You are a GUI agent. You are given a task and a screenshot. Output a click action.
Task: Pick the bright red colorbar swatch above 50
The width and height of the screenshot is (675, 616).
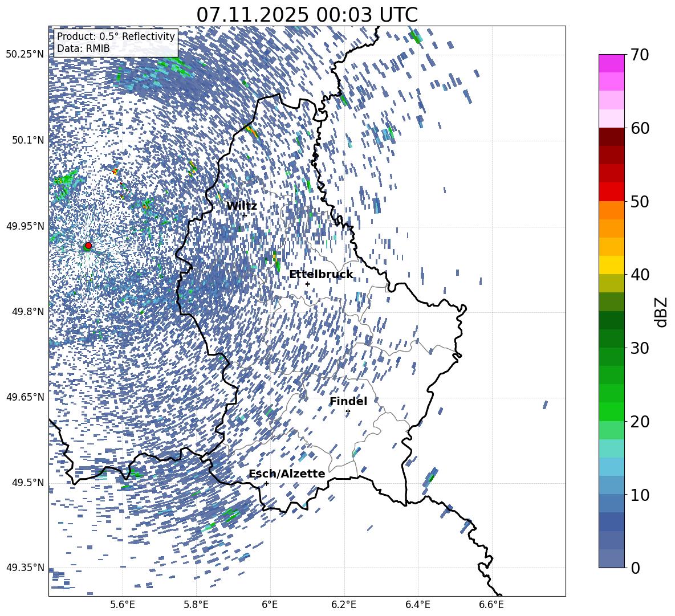click(x=611, y=192)
